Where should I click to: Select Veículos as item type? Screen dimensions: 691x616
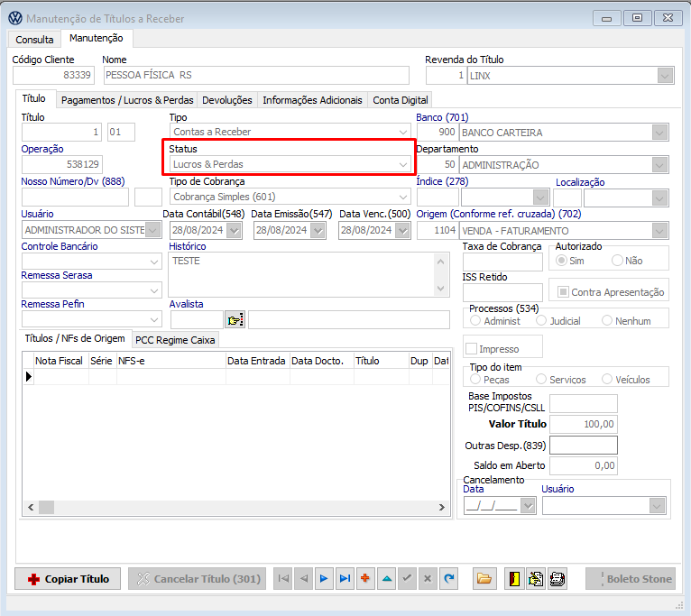click(x=607, y=380)
